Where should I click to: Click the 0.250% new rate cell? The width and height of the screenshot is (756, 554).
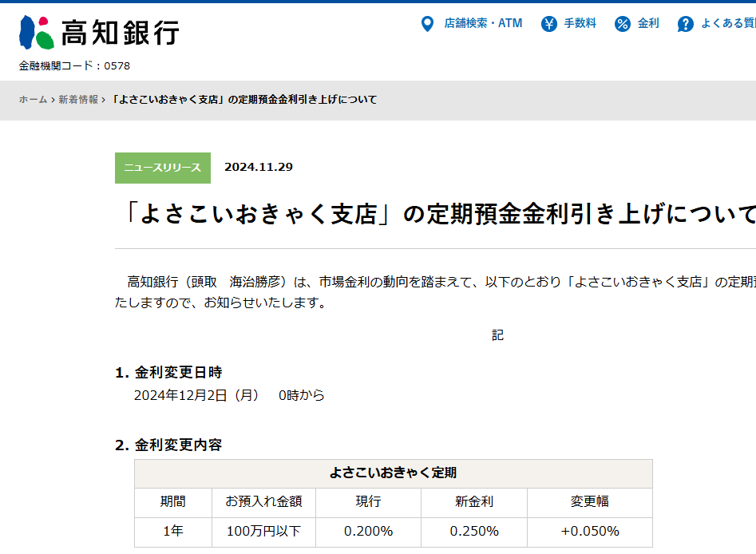pos(474,532)
